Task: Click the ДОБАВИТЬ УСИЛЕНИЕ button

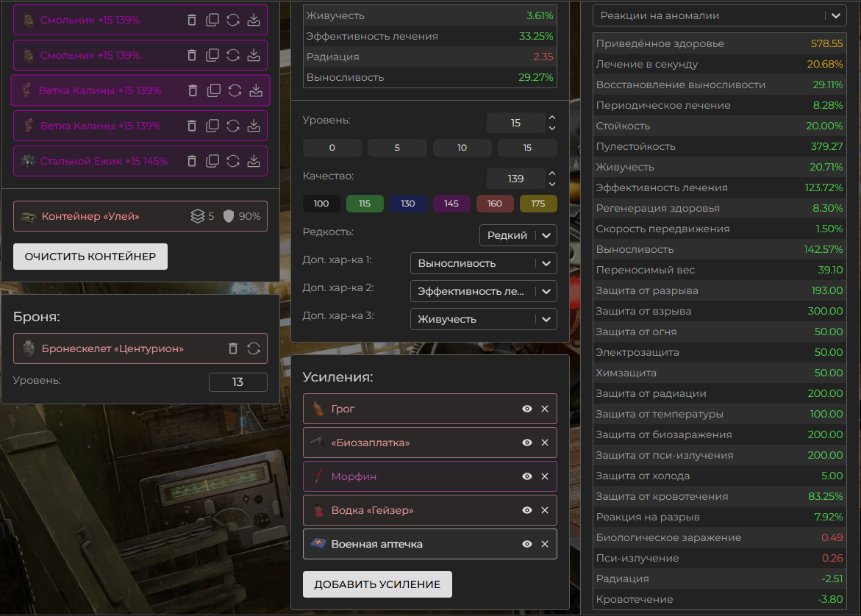Action: point(377,584)
